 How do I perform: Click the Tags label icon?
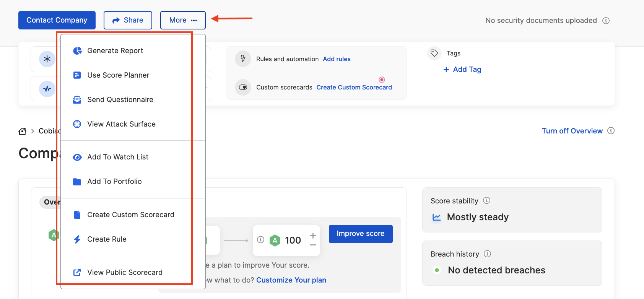click(434, 53)
